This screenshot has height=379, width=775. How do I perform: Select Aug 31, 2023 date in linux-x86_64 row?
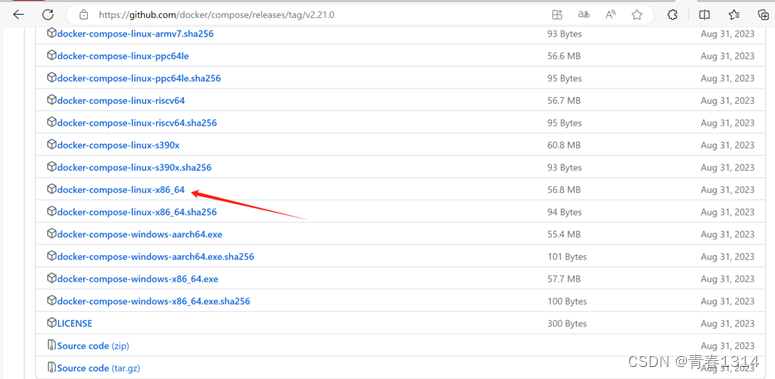tap(728, 190)
